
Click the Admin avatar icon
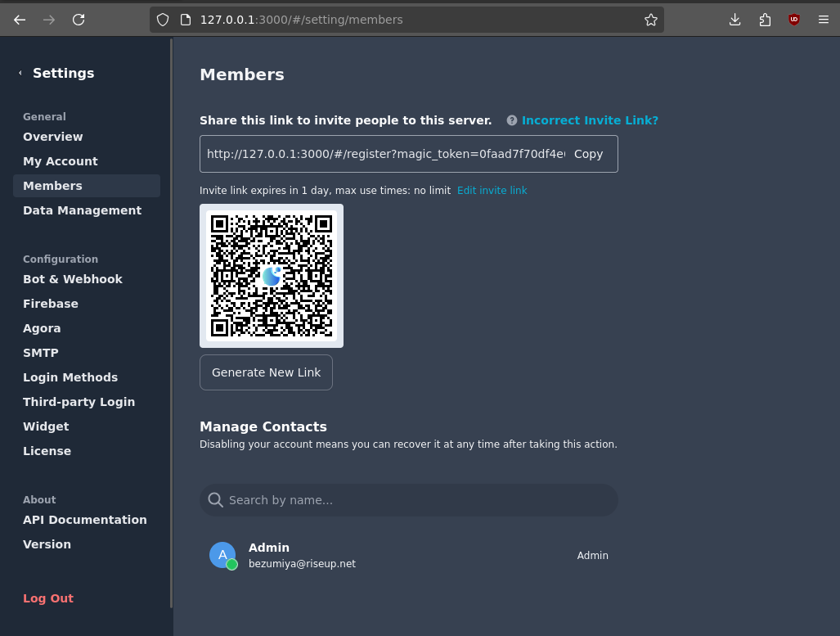(222, 556)
